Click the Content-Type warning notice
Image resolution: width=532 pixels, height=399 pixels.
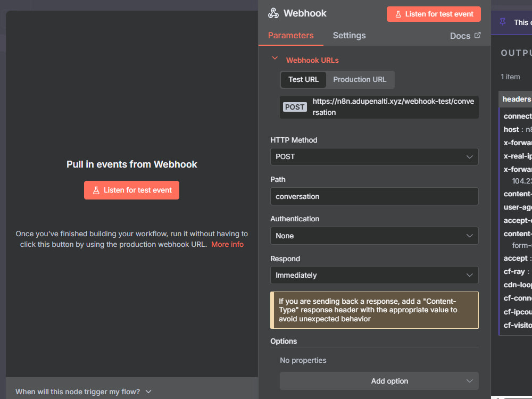point(374,310)
